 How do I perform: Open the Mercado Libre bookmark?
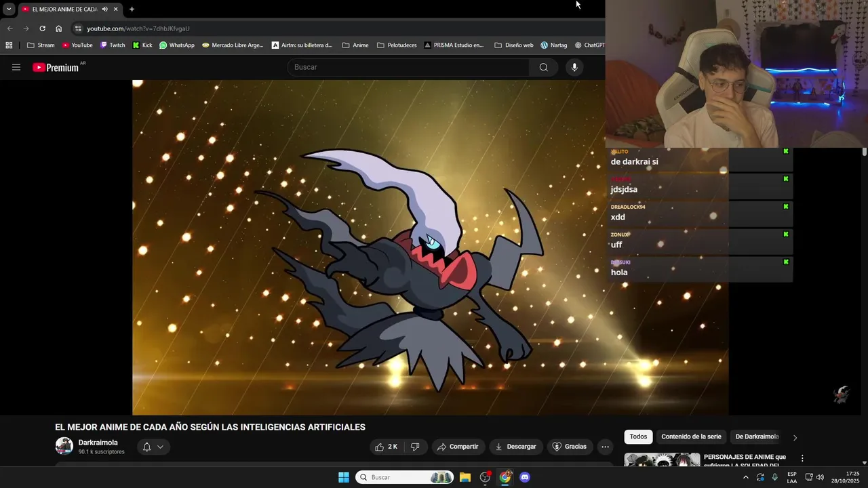pyautogui.click(x=233, y=45)
